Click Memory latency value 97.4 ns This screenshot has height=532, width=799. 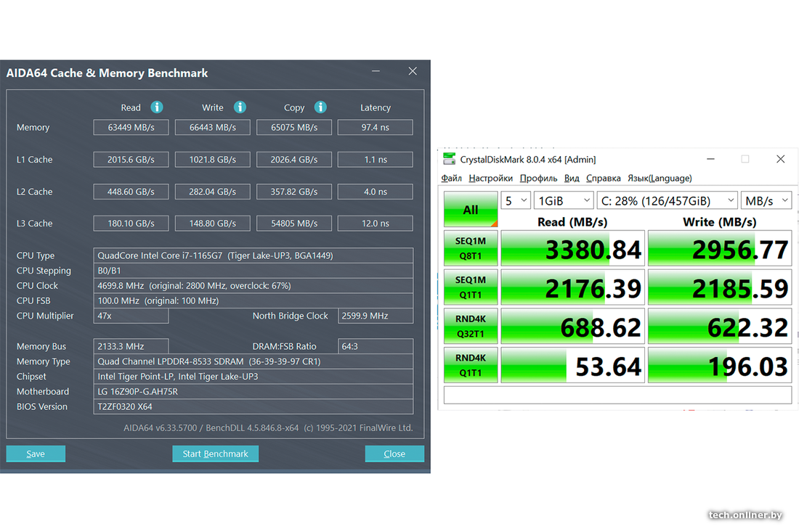pos(376,127)
